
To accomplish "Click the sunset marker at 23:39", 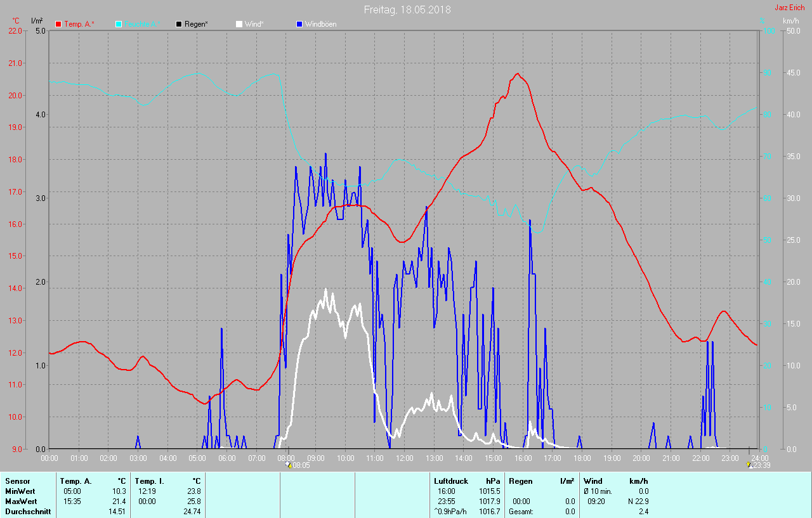I will coord(750,465).
